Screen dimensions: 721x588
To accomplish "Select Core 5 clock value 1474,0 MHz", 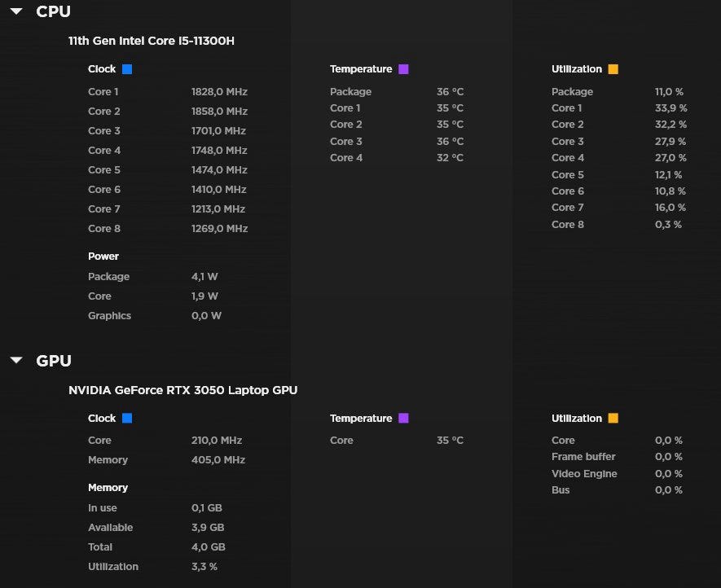I will (x=219, y=170).
